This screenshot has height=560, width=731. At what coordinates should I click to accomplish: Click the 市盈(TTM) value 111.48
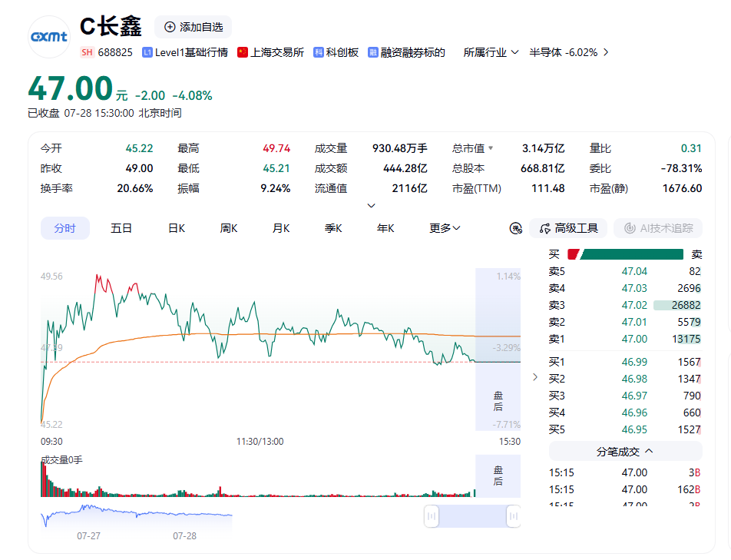547,188
